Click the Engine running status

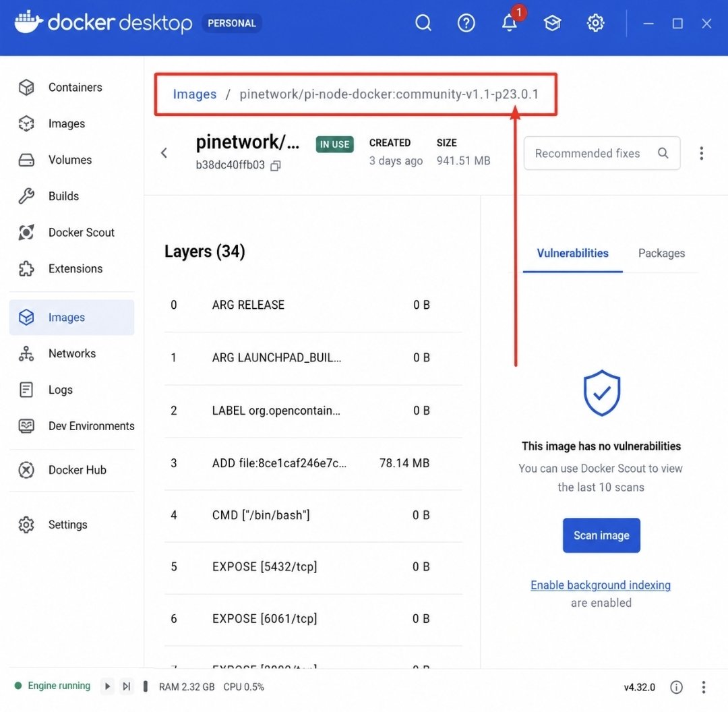(x=53, y=686)
